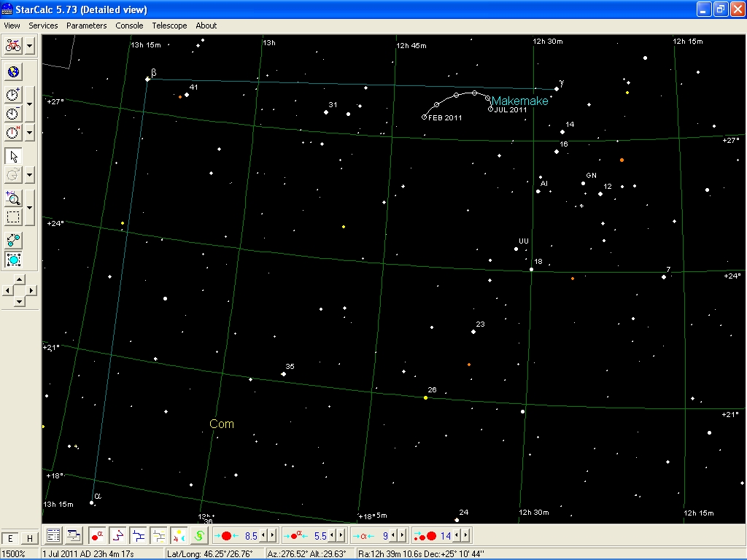747x560 pixels.
Task: Click the grayed rotation icon
Action: (13, 175)
